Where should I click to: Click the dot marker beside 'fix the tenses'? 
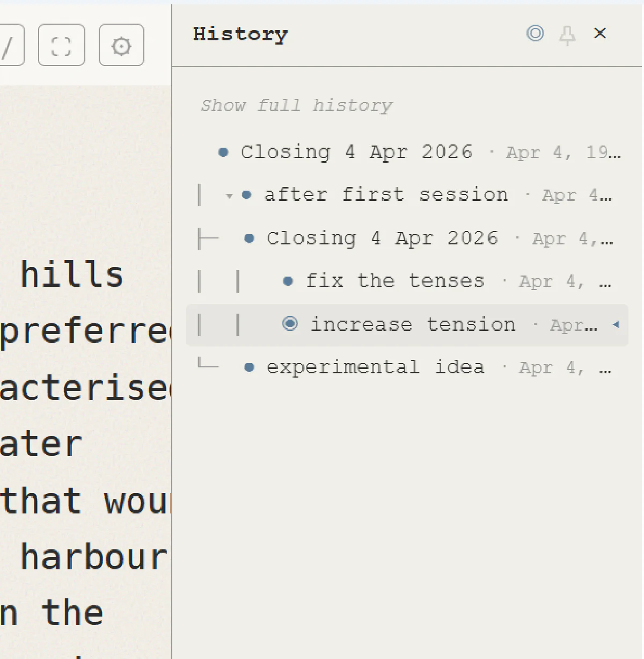coord(288,281)
